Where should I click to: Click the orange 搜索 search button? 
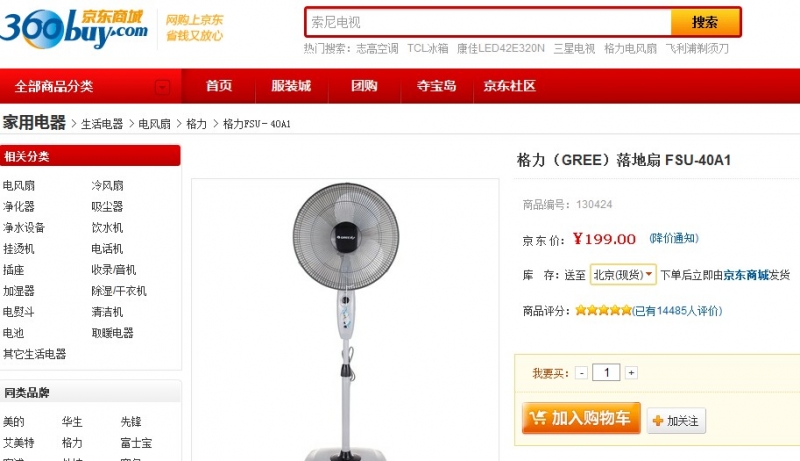tap(705, 22)
